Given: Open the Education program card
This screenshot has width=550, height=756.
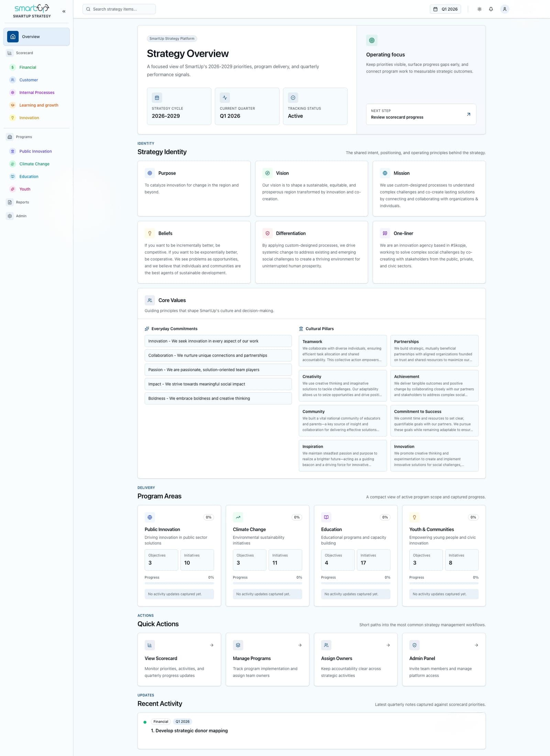Looking at the screenshot, I should coord(355,555).
